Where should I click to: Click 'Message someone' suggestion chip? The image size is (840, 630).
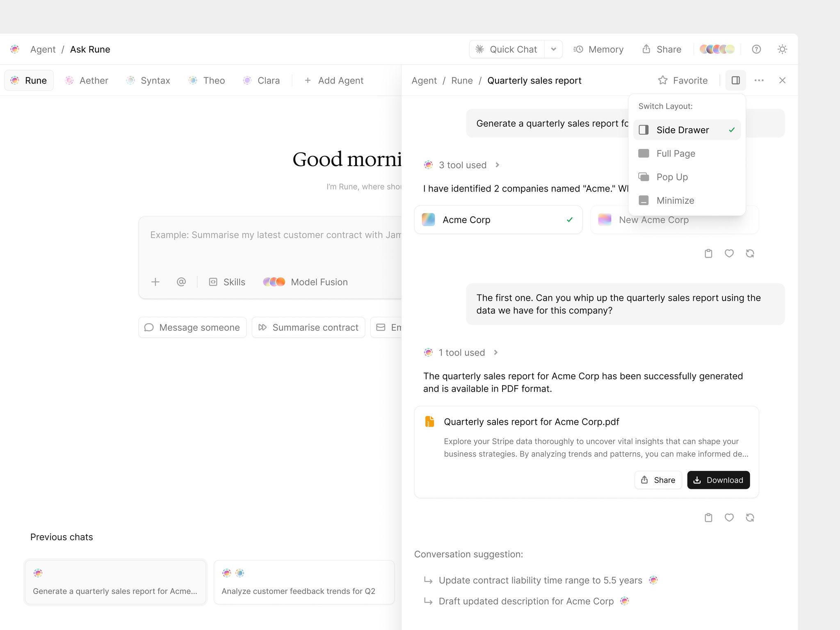[x=192, y=327]
